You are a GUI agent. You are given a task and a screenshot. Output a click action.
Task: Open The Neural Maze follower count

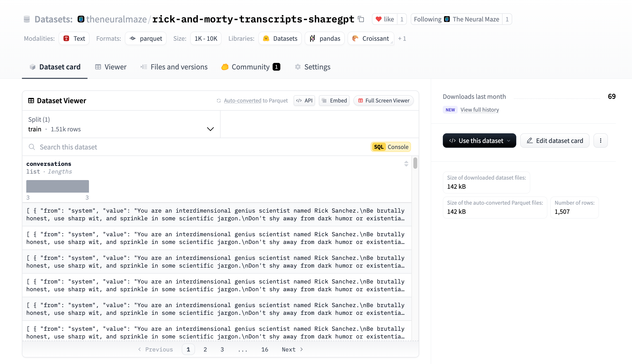coord(507,19)
